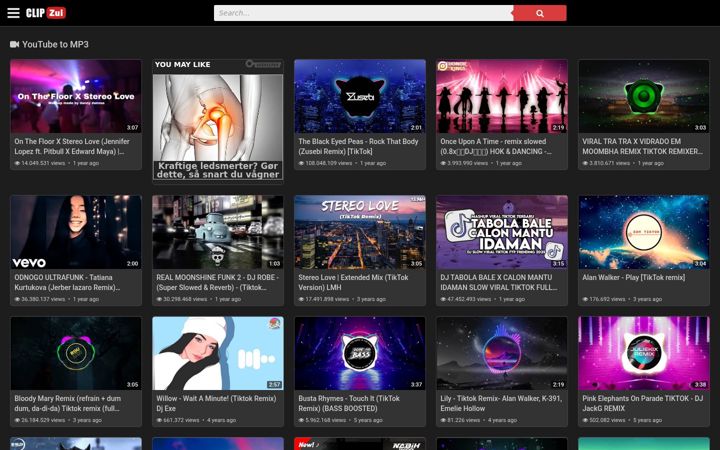
Task: Open VIRAL TRA TRA X VIDRADO title
Action: 642,146
